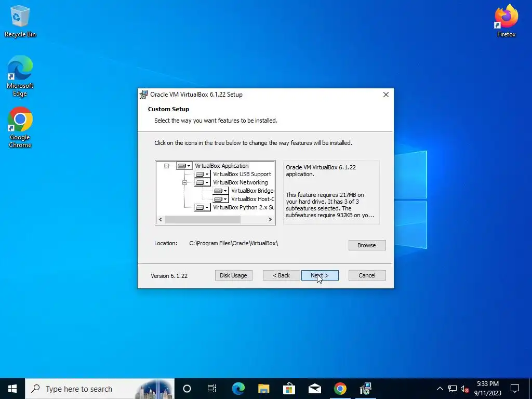Open the VirtualBox Application feature dropdown
Screen dimensions: 532x399
pyautogui.click(x=184, y=166)
